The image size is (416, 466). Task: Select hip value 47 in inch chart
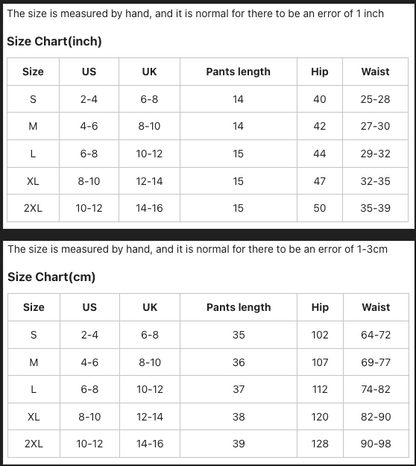[320, 181]
